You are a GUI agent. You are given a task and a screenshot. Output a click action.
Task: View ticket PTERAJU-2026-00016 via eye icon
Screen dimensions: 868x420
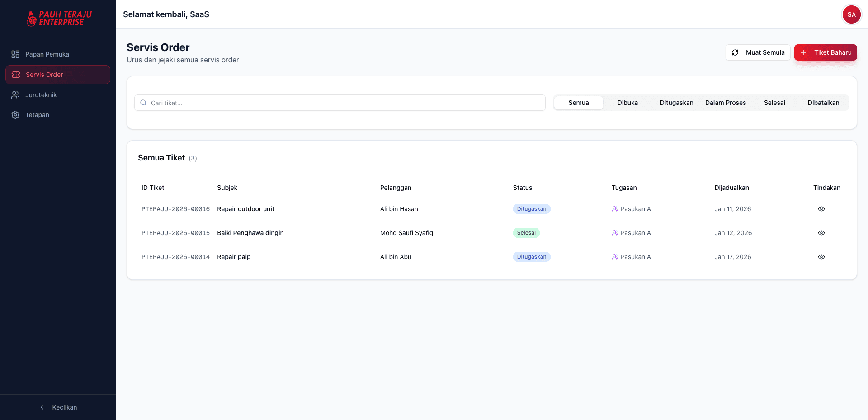[x=821, y=209]
